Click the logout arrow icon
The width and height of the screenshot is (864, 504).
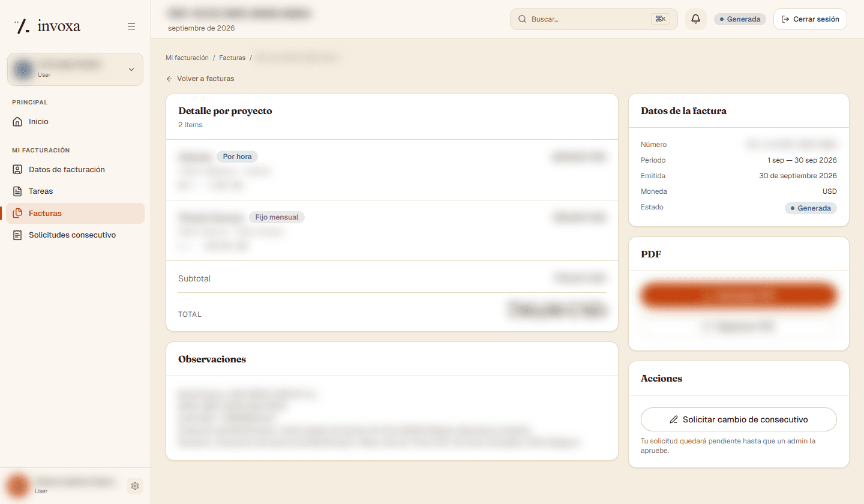point(785,19)
